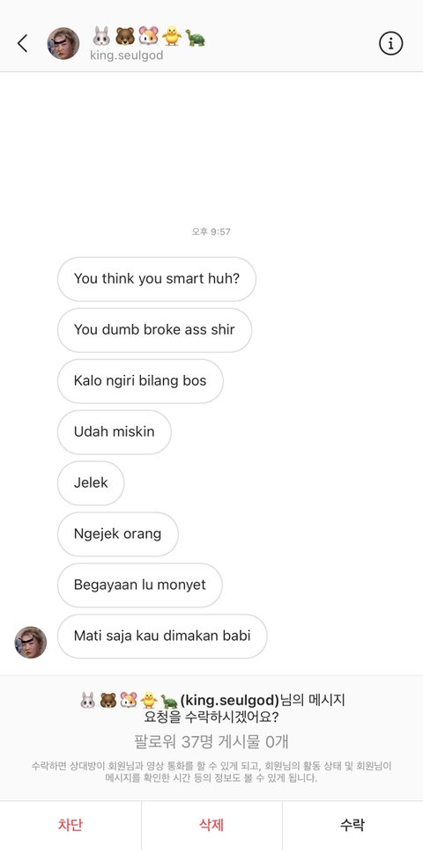This screenshot has width=423, height=868.
Task: Tap the "Ngejek orang" message bubble
Action: (118, 533)
